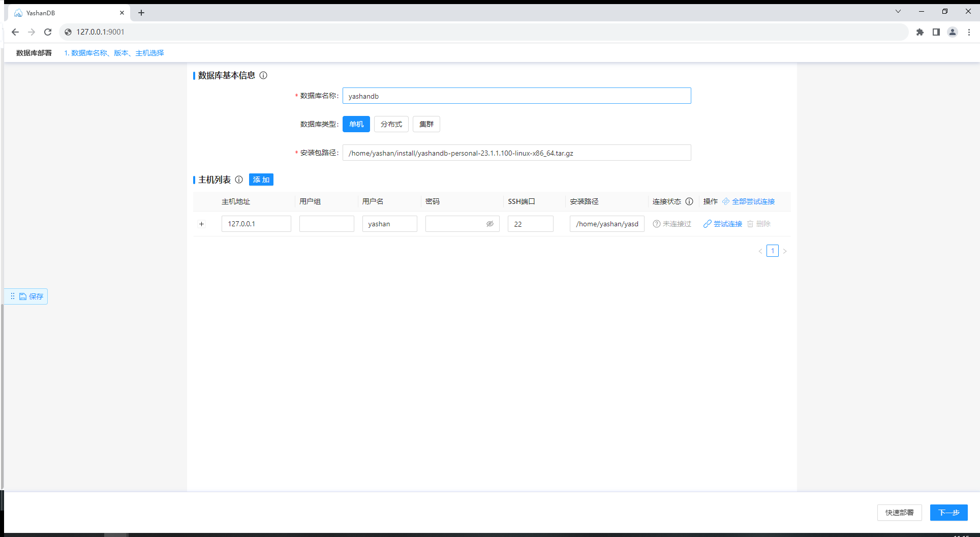Click the 保存 floating button
The width and height of the screenshot is (980, 537).
coord(31,296)
